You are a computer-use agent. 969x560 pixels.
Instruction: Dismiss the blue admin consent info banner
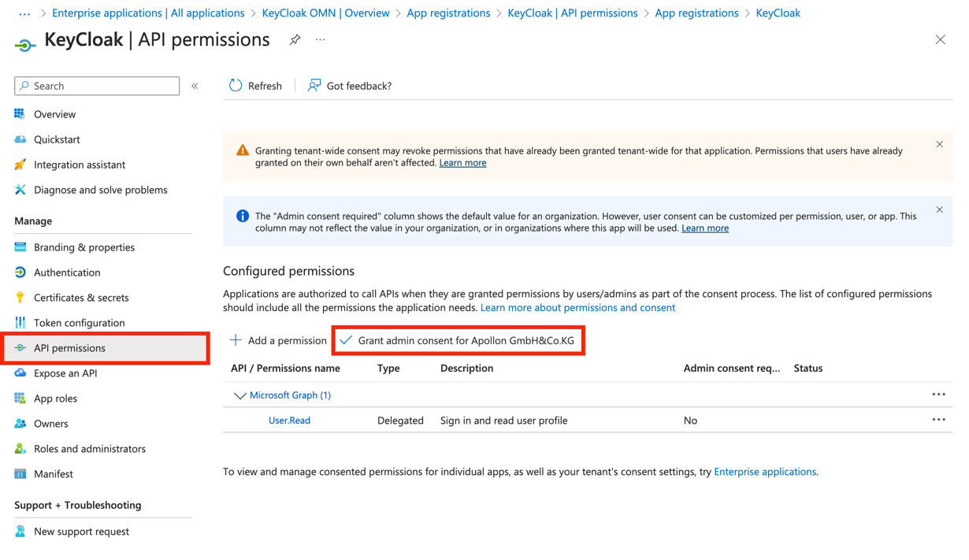pyautogui.click(x=939, y=210)
